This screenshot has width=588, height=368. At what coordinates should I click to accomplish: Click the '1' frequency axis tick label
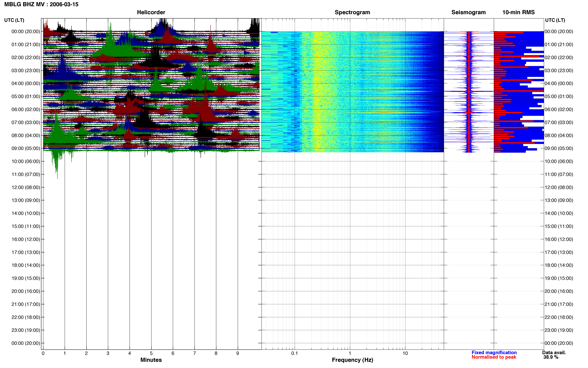pos(350,353)
